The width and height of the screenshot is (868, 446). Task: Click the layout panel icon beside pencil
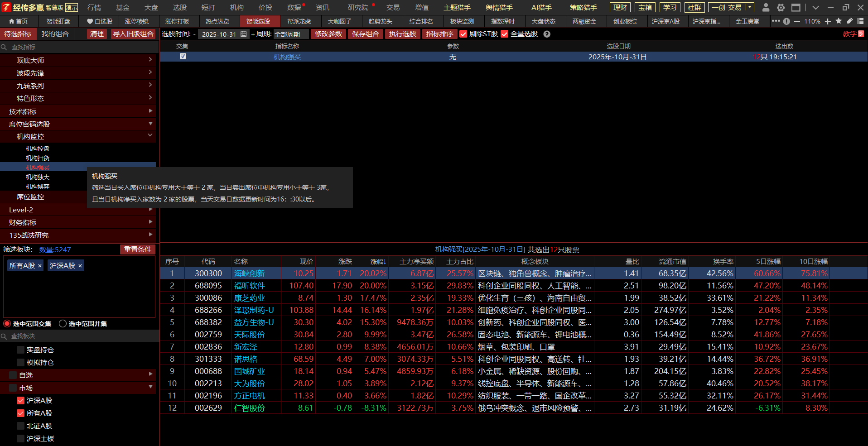(x=860, y=21)
